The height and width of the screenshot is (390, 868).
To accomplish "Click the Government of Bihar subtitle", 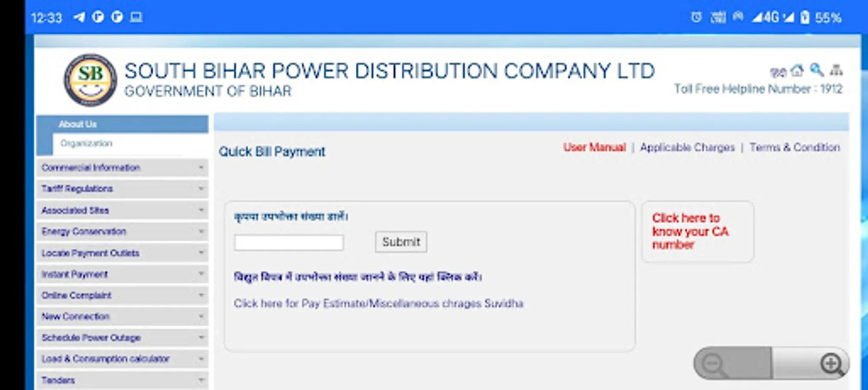I will click(208, 91).
